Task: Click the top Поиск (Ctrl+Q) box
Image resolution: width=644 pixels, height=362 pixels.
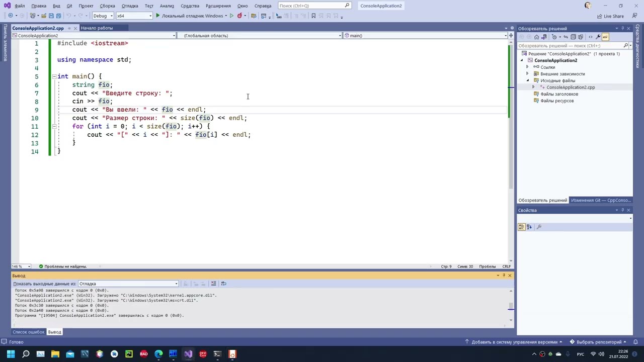Action: click(314, 6)
